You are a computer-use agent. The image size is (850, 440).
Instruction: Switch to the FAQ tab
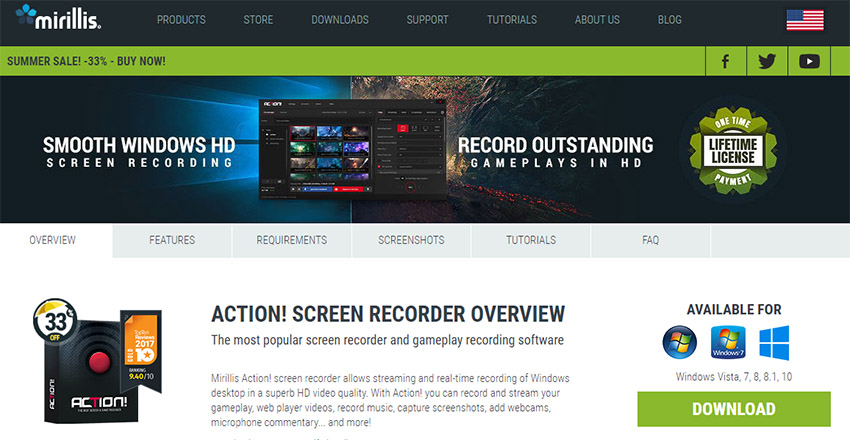[x=651, y=240]
